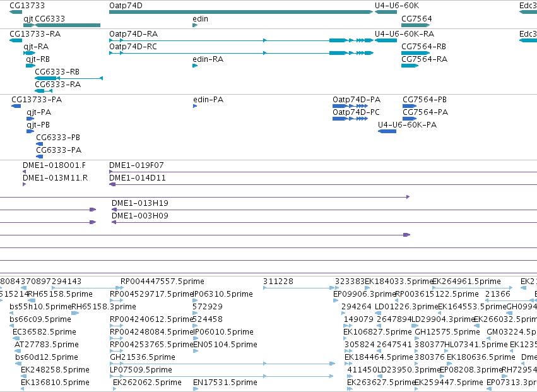
Task: Select the edin gene label
Action: pos(200,19)
